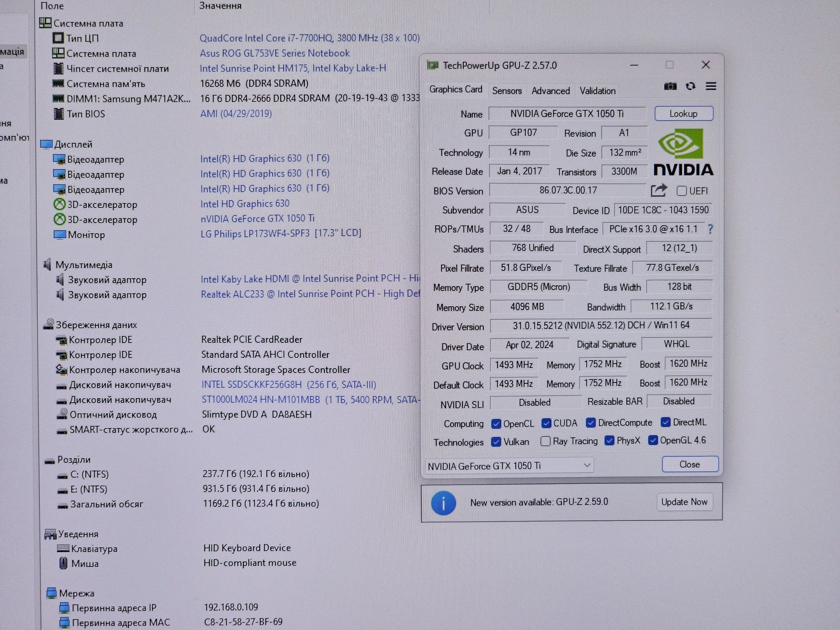Screen dimensions: 840x630
Task: Click the Bus Interface question mark
Action: click(710, 229)
